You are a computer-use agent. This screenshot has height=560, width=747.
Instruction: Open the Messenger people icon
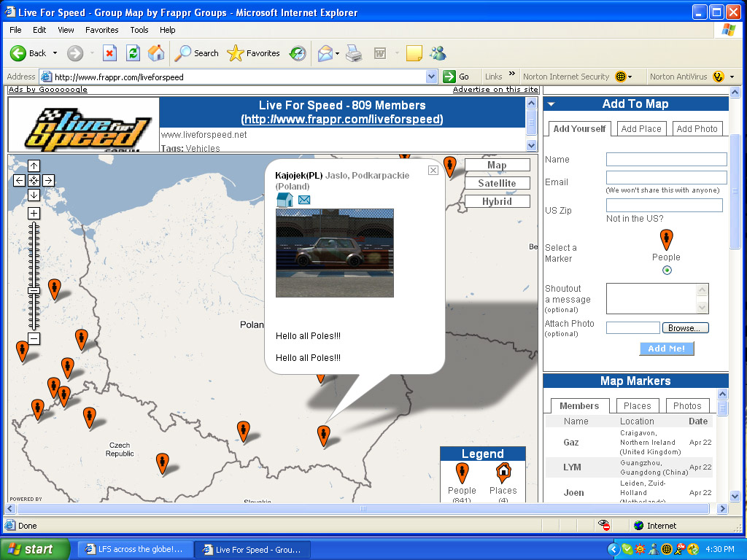[x=438, y=53]
